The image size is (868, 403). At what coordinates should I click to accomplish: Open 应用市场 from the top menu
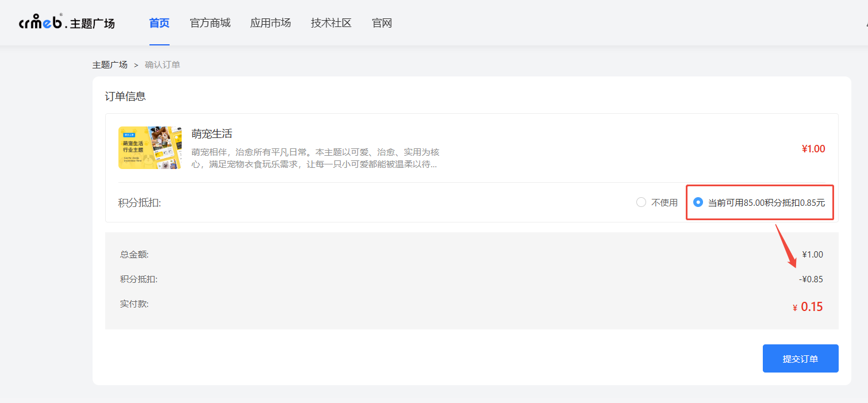point(270,23)
